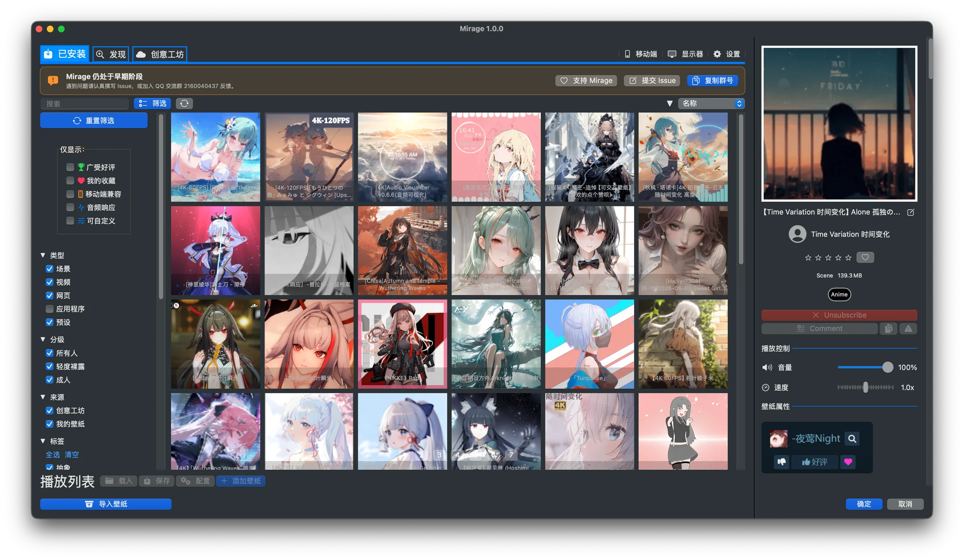Click the edit icon beside wallpaper title
This screenshot has height=560, width=964.
tap(911, 212)
